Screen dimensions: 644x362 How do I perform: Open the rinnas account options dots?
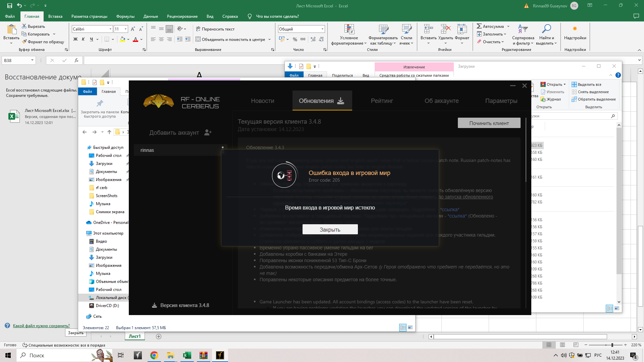[223, 150]
